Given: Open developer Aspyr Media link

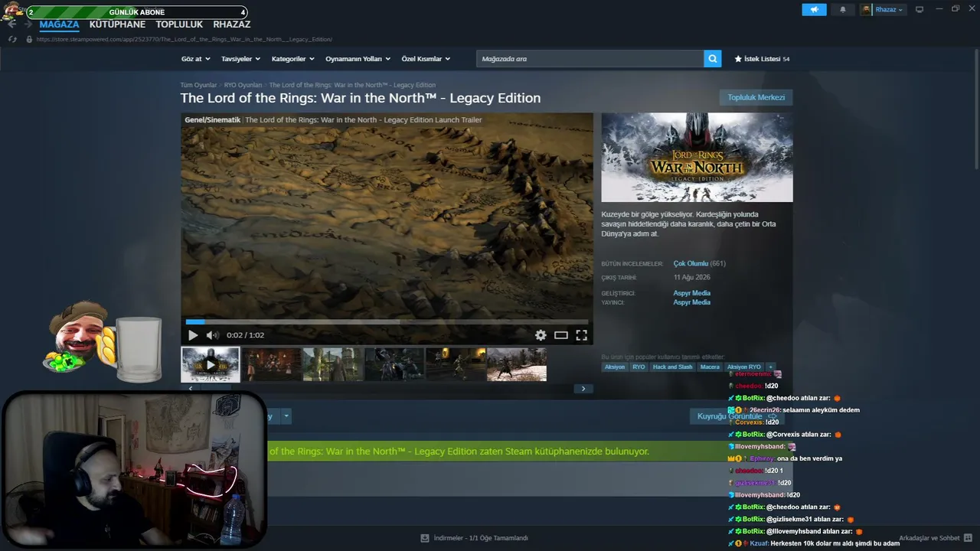Looking at the screenshot, I should click(x=692, y=293).
